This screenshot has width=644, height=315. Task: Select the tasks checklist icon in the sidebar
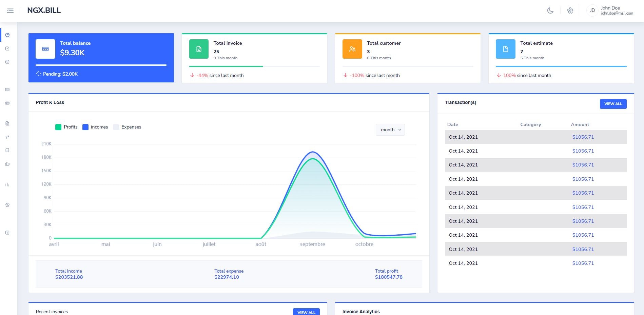(7, 48)
